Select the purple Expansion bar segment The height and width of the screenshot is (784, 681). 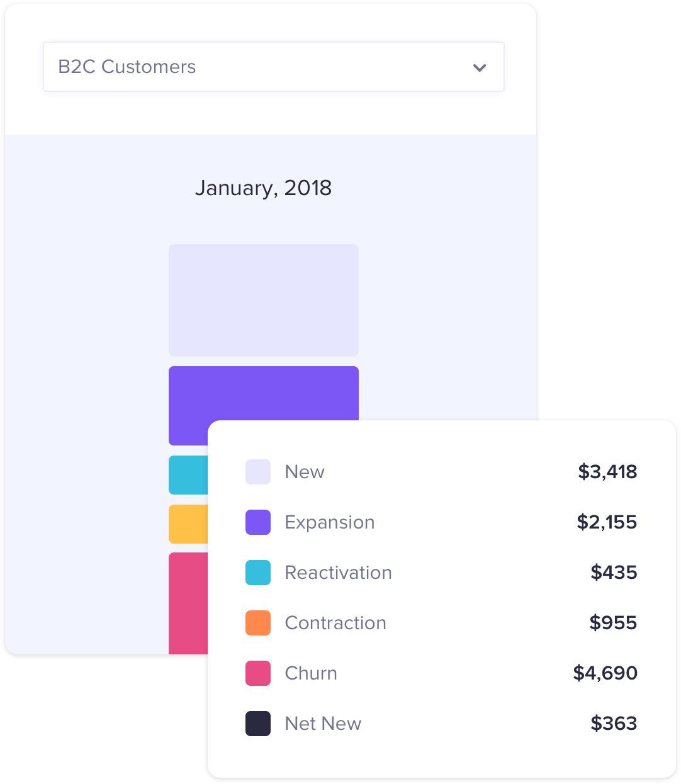click(264, 393)
